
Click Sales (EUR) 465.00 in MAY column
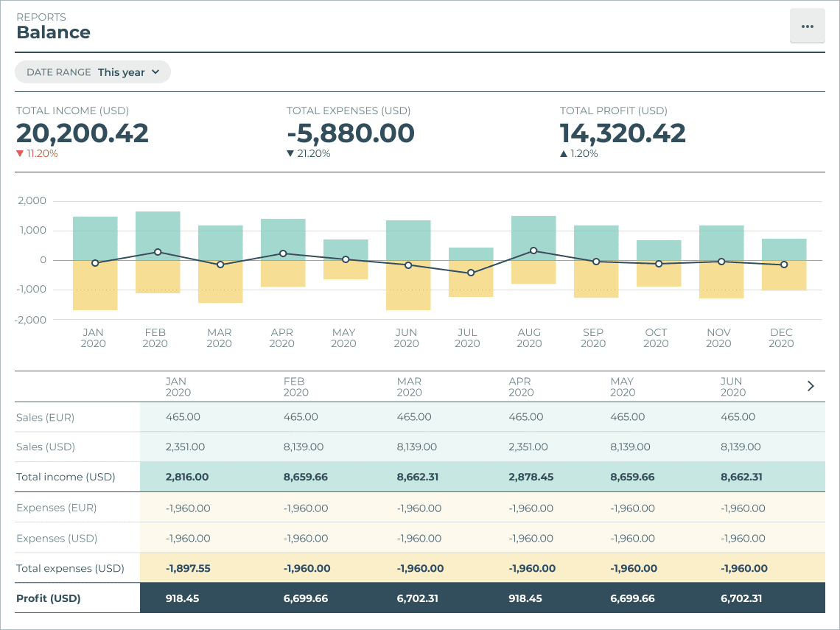click(x=627, y=417)
